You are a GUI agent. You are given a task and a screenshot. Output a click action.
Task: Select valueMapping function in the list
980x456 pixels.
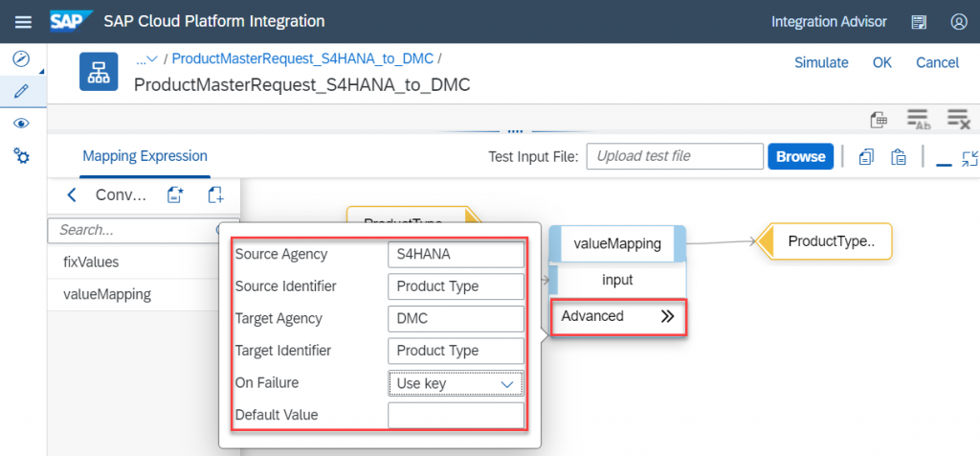click(134, 295)
